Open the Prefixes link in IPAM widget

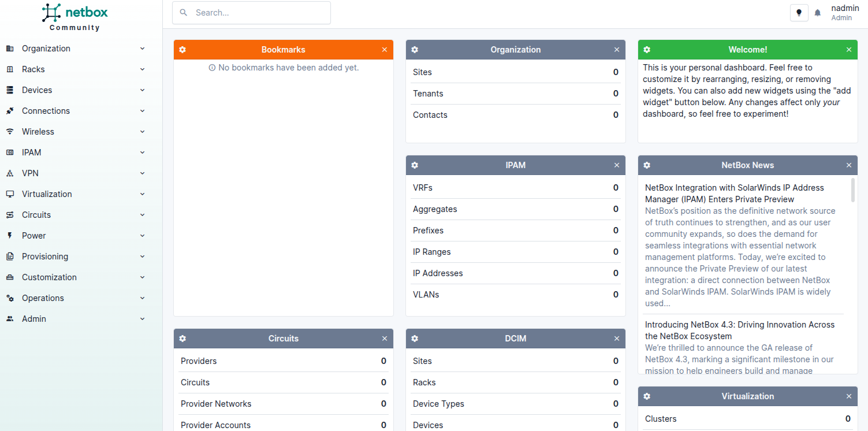click(428, 231)
